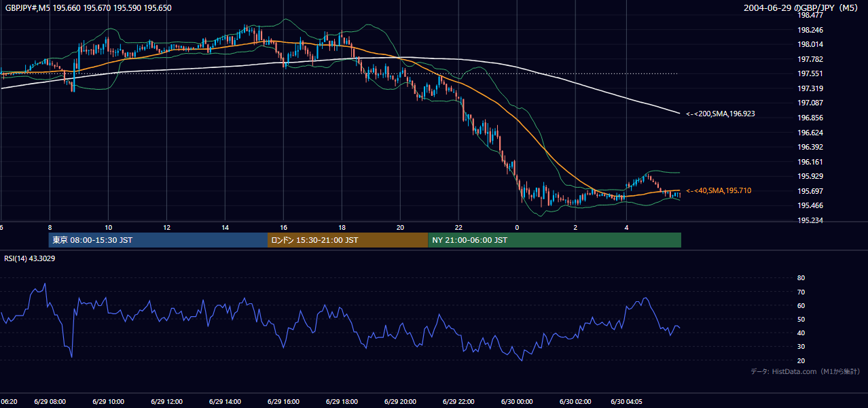
Task: Click price axis label 195.466
Action: click(810, 205)
